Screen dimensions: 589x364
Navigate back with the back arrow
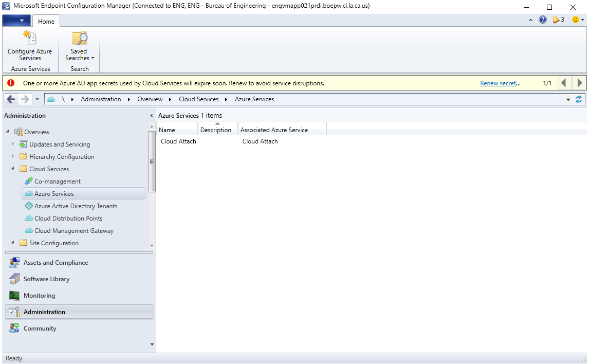pos(11,99)
